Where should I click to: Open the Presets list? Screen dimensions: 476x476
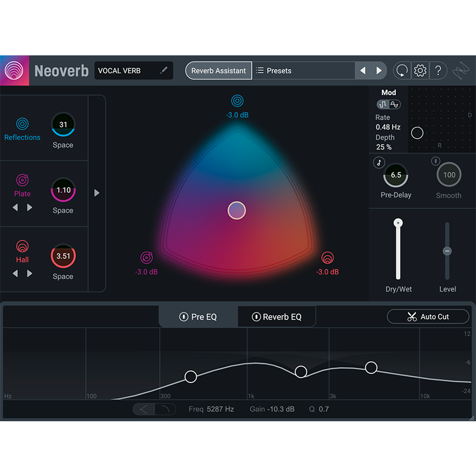pyautogui.click(x=275, y=70)
